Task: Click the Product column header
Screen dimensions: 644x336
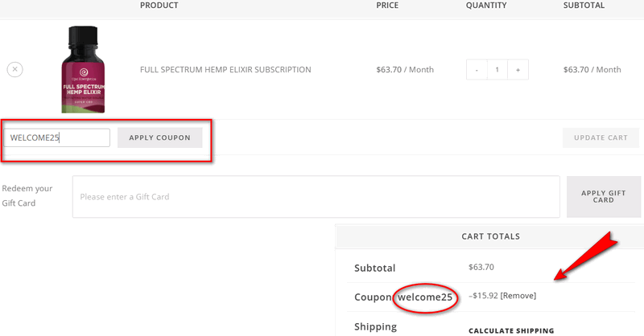Action: pos(159,6)
